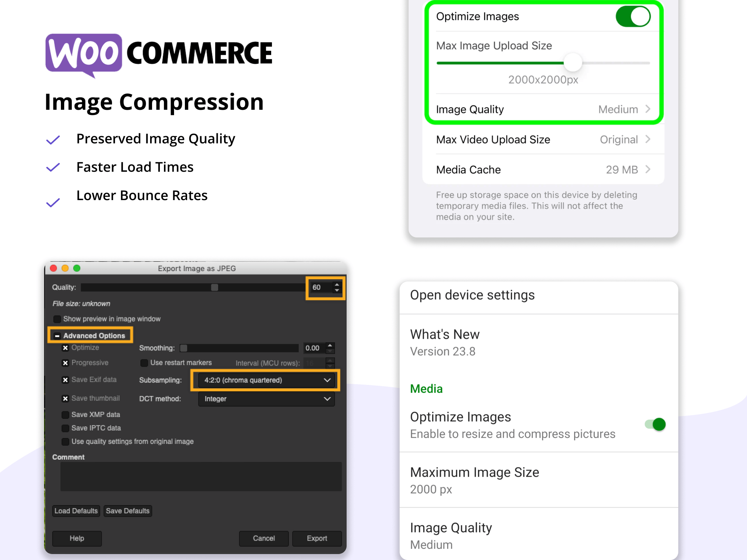Click chevron next to Image Quality Medium
Screen dimensions: 747x560
point(648,109)
